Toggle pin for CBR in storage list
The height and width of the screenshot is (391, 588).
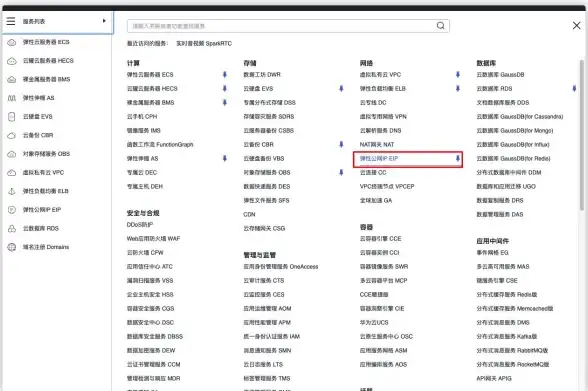341,144
